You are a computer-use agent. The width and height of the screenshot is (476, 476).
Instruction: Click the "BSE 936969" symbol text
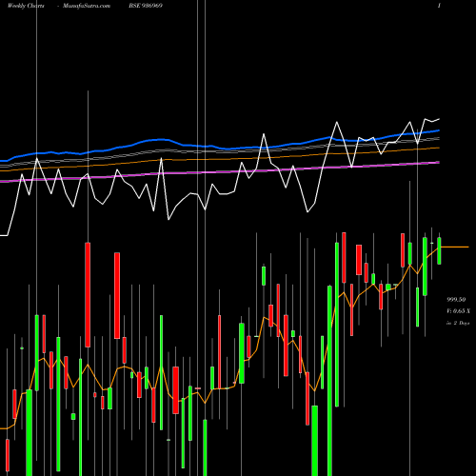146,6
